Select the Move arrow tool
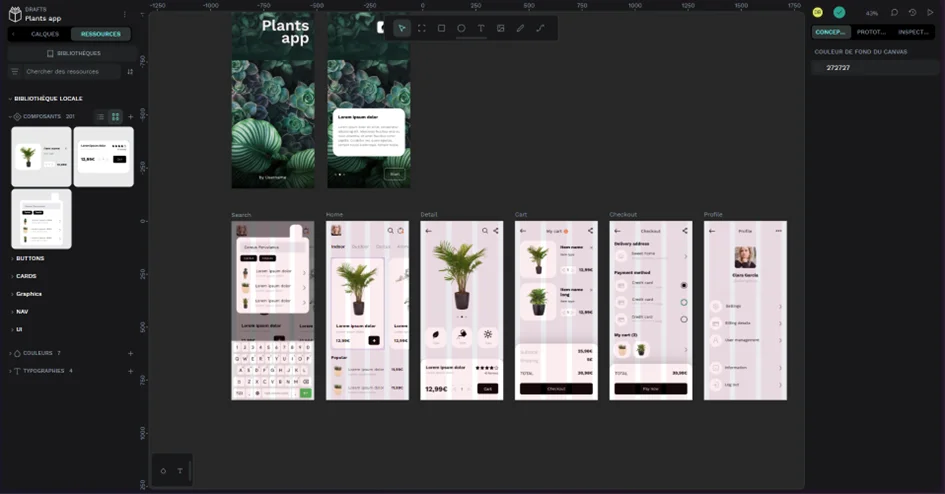Viewport: 945px width, 494px height. [x=401, y=28]
